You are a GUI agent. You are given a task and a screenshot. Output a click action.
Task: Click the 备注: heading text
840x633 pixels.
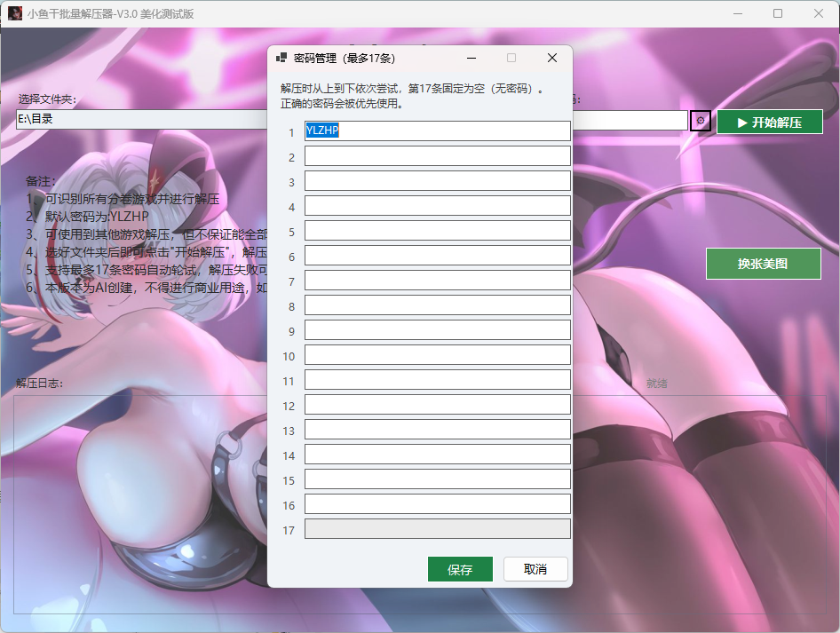point(41,181)
